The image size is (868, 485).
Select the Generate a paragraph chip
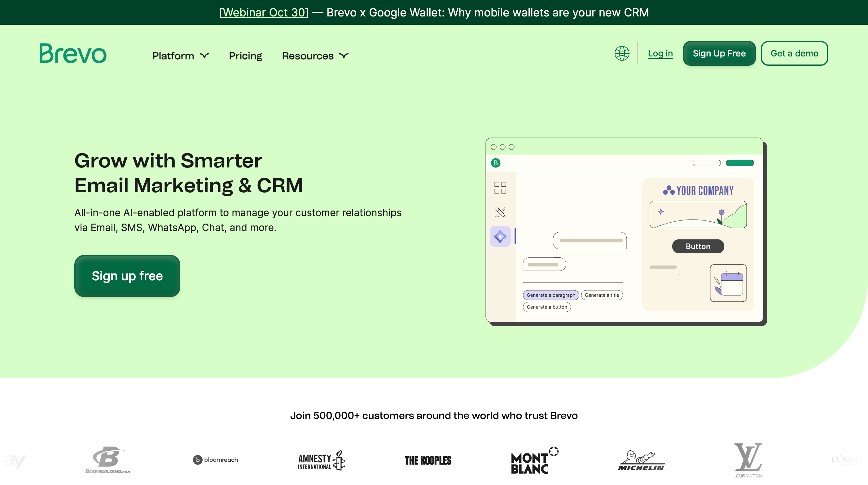point(550,295)
